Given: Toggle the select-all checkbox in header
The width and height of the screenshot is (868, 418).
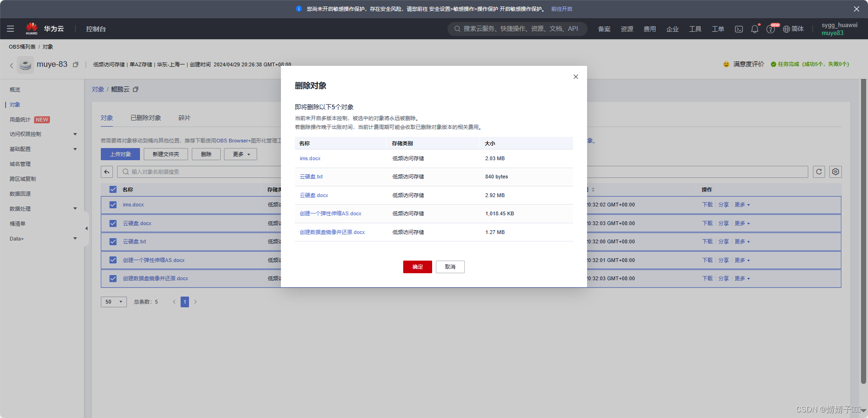Looking at the screenshot, I should [x=113, y=190].
